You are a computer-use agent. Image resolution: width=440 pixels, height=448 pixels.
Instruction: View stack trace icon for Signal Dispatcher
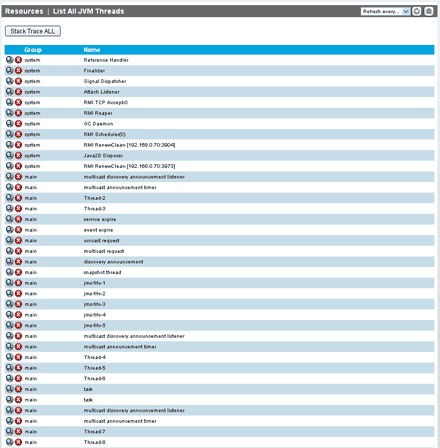pyautogui.click(x=10, y=81)
